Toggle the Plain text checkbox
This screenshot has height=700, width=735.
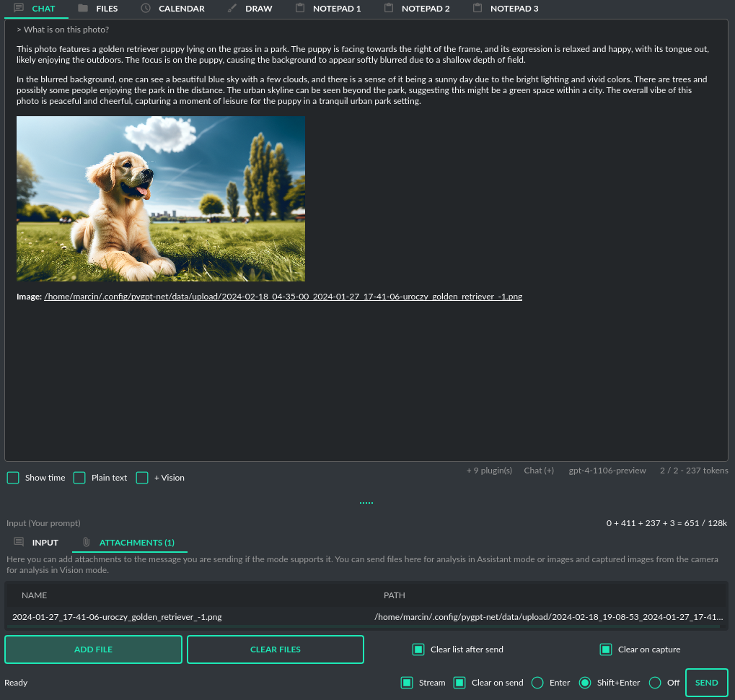pyautogui.click(x=79, y=478)
